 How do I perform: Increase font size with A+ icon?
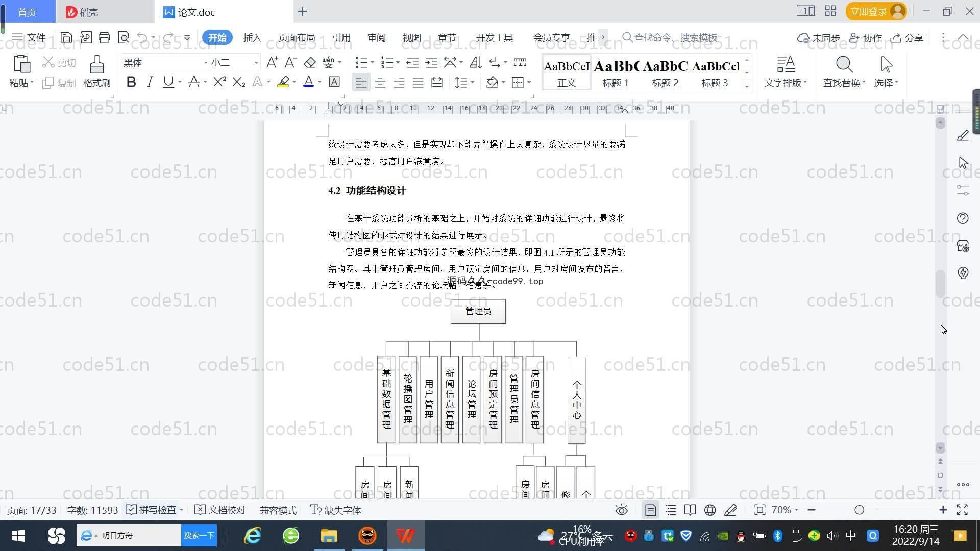click(x=272, y=62)
